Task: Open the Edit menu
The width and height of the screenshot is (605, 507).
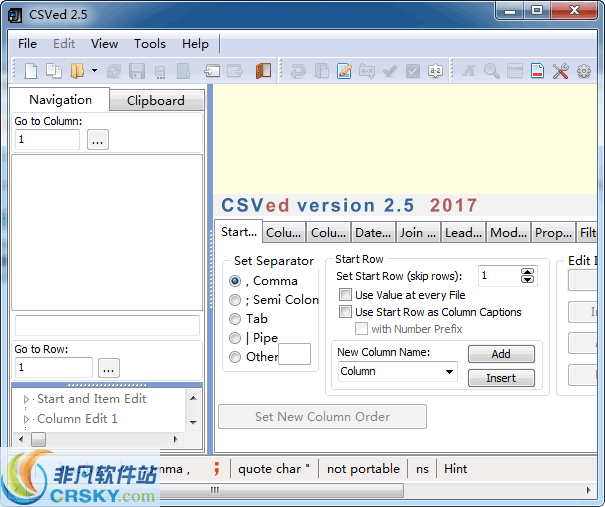Action: (x=64, y=44)
